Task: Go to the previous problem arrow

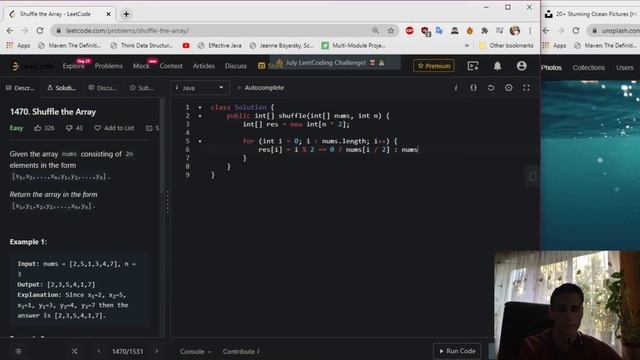Action: [99, 351]
